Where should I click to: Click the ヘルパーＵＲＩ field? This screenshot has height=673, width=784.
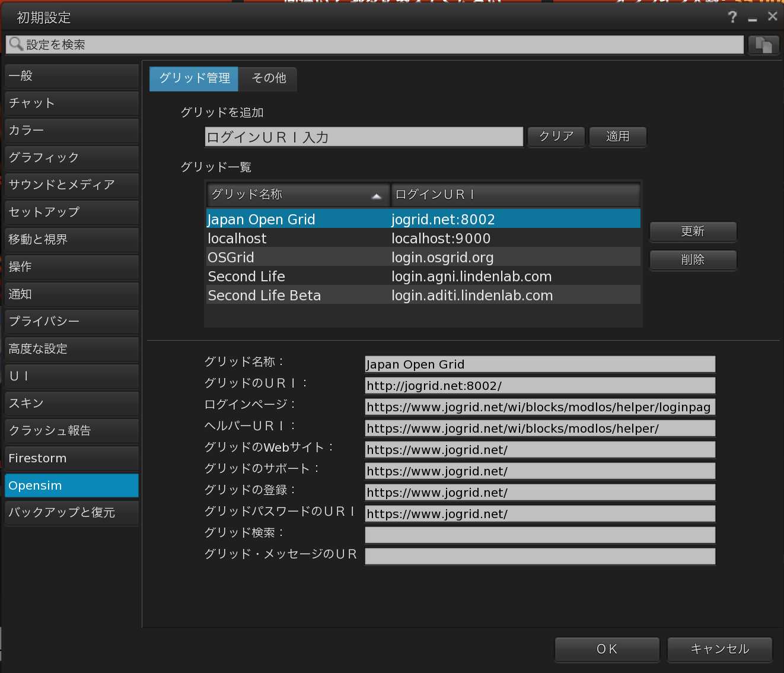pos(540,428)
